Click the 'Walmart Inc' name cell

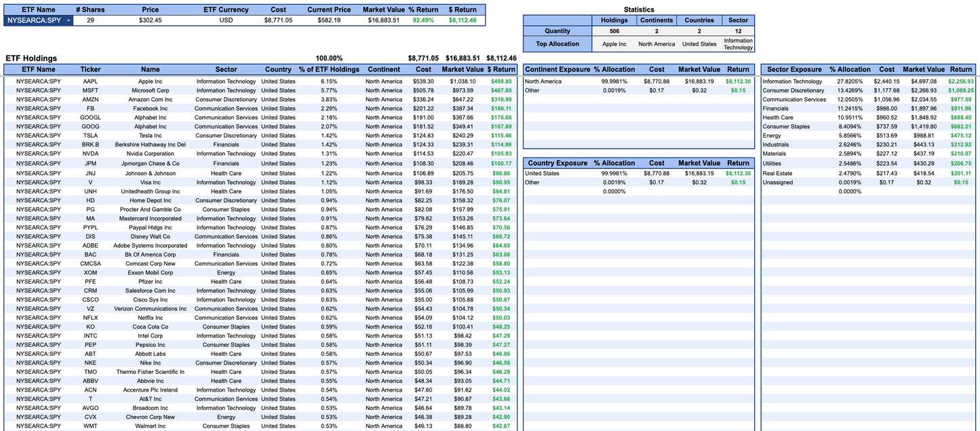(x=150, y=426)
